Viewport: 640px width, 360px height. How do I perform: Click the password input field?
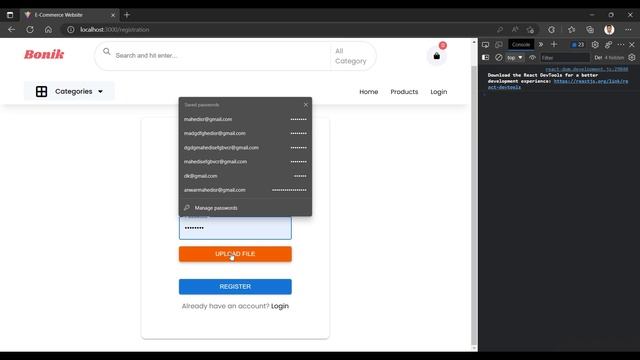pyautogui.click(x=235, y=228)
